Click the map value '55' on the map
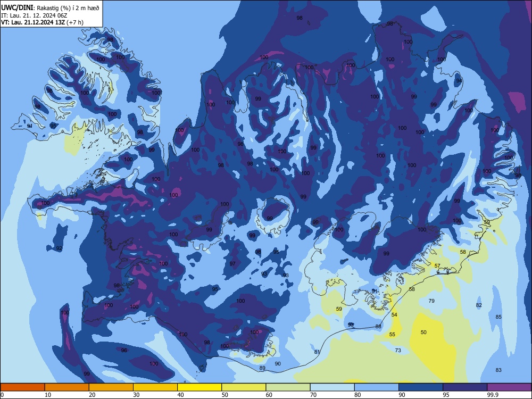 (392, 334)
